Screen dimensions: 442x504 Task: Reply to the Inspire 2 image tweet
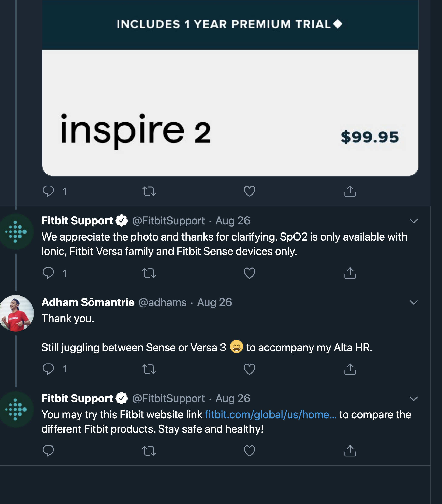pos(48,191)
